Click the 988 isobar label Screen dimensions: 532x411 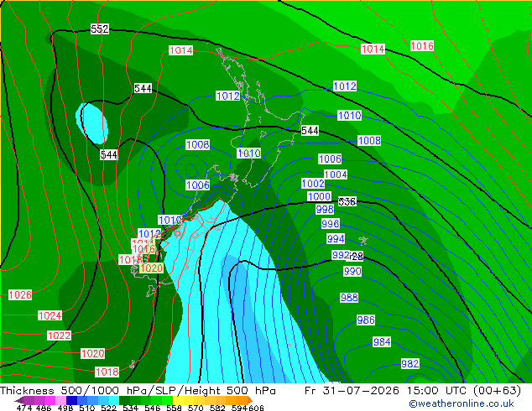(349, 298)
